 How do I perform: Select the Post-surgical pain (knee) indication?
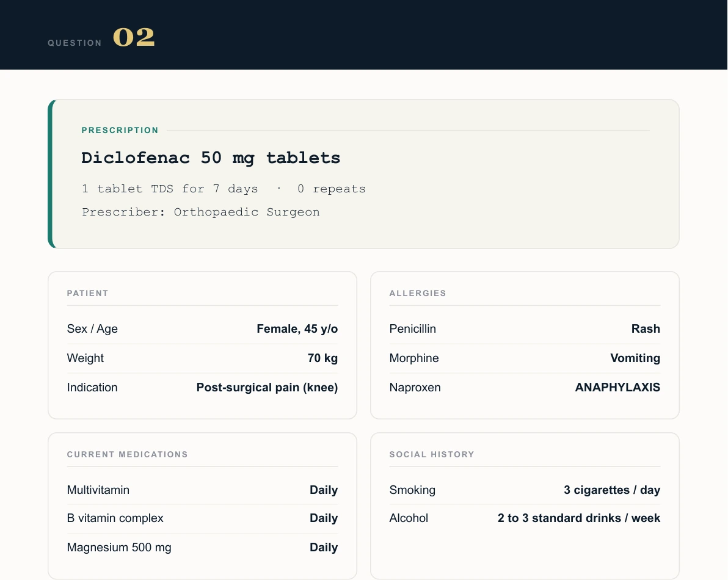point(267,388)
